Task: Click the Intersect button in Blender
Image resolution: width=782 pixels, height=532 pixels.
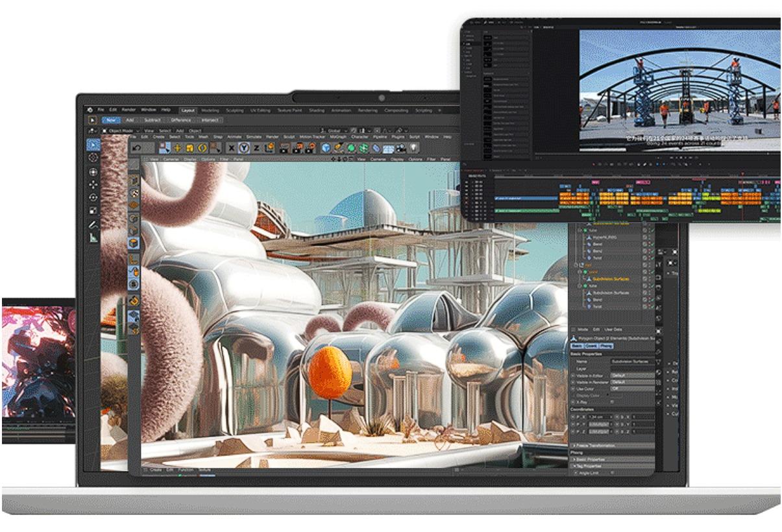Action: [x=210, y=120]
